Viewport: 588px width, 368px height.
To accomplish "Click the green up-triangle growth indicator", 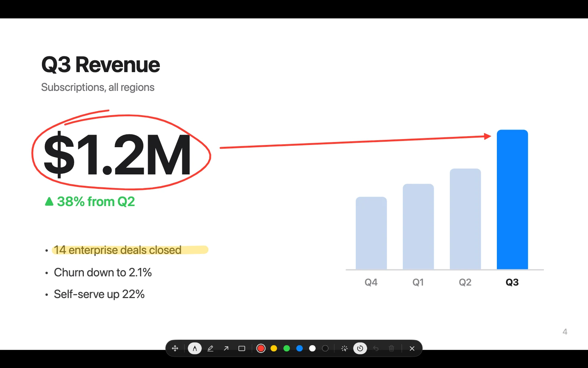I will 49,201.
